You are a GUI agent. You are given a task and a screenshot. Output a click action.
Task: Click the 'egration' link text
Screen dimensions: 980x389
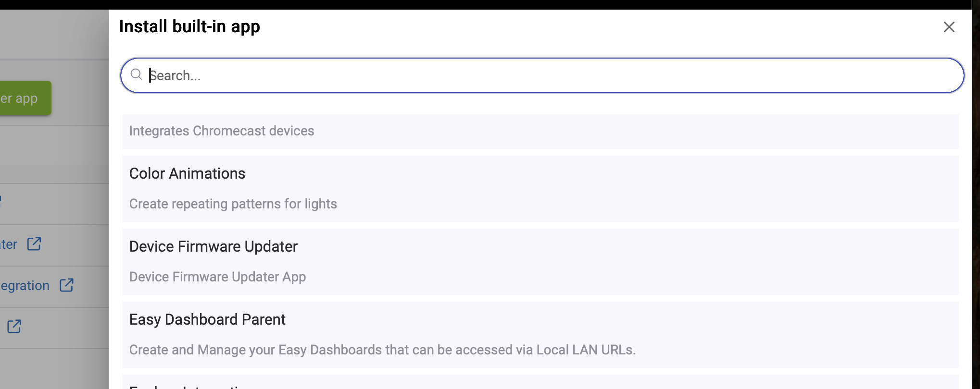(x=25, y=286)
